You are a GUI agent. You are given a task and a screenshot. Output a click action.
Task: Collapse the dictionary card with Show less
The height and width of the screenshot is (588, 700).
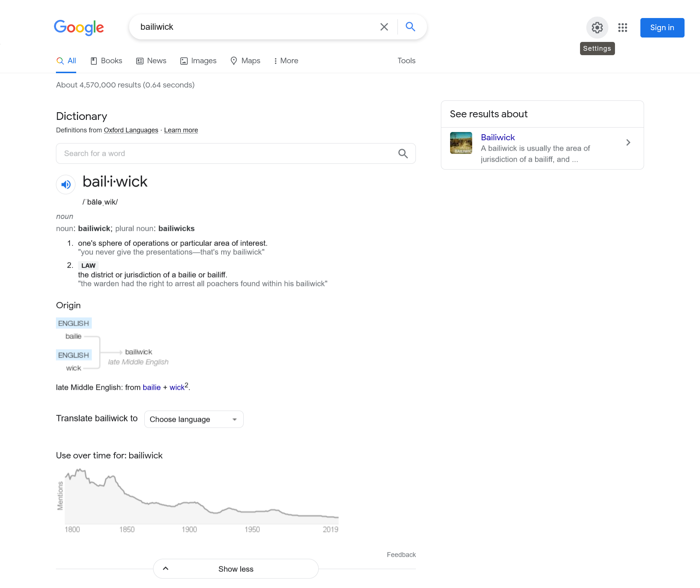(236, 569)
